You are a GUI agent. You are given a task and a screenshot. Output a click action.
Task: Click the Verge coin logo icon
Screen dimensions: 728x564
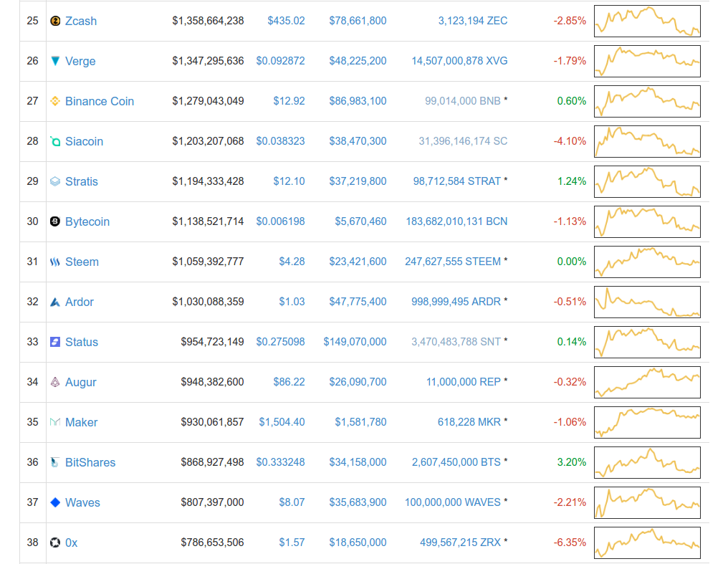(x=55, y=61)
